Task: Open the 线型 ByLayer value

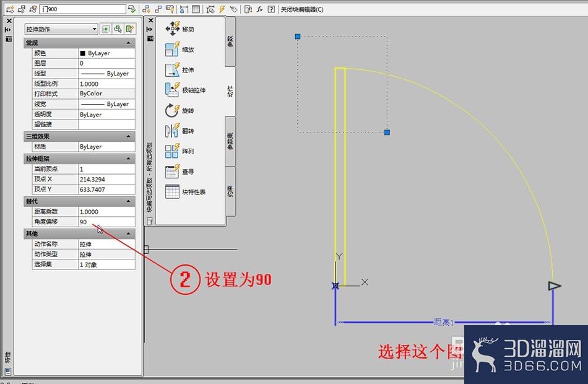Action: [x=106, y=74]
